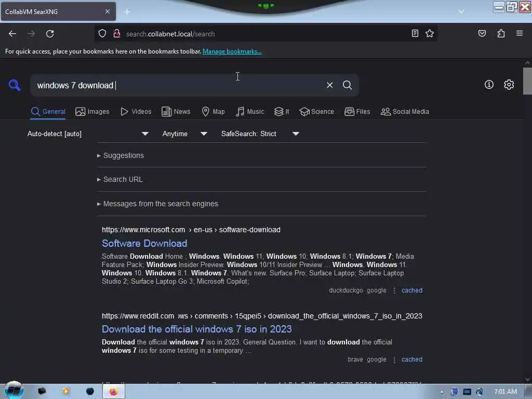
Task: Switch to the Science category tab
Action: (316, 112)
